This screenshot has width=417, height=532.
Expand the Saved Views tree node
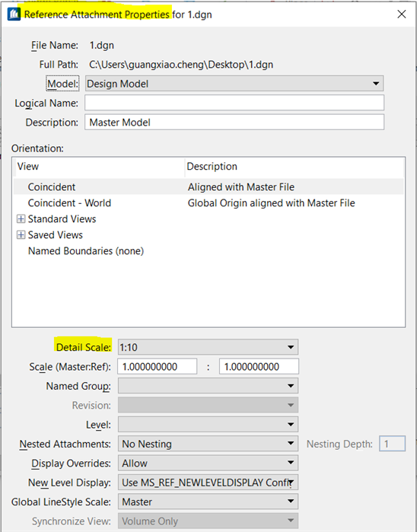point(21,234)
